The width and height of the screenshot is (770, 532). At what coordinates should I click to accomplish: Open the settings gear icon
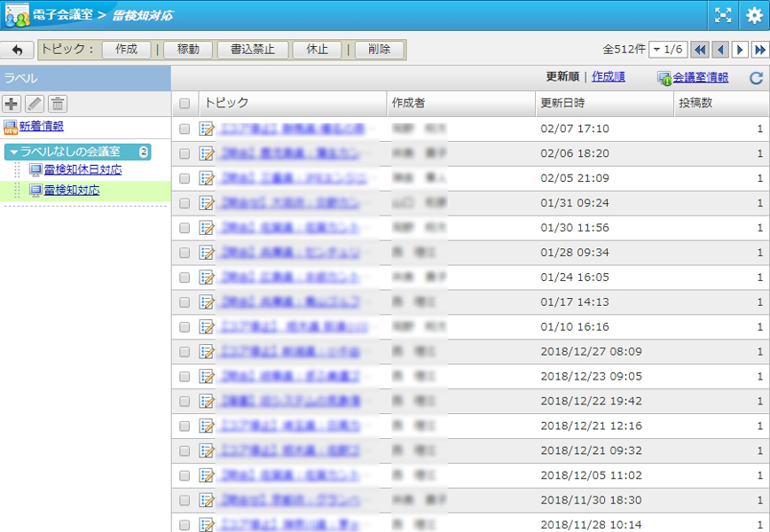tap(753, 15)
